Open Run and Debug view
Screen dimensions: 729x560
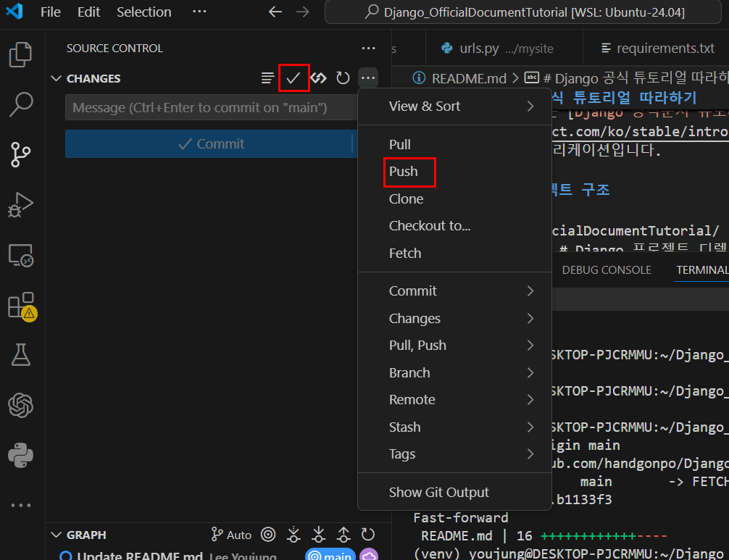[x=20, y=205]
